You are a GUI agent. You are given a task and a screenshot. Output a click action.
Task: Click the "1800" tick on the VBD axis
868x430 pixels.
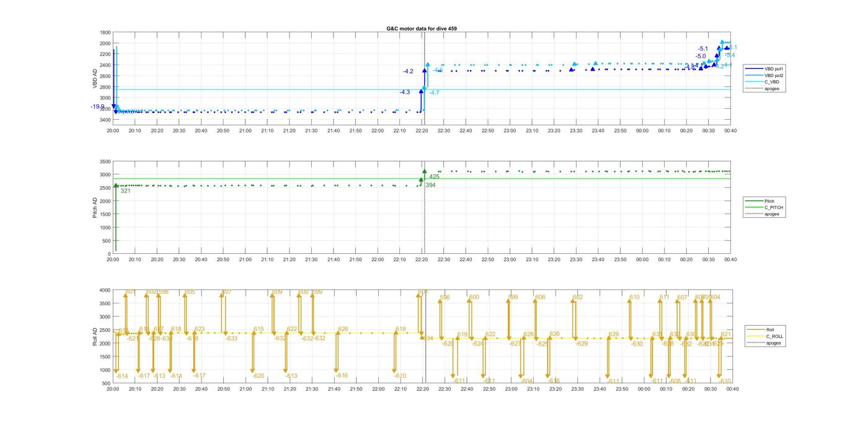tap(105, 32)
